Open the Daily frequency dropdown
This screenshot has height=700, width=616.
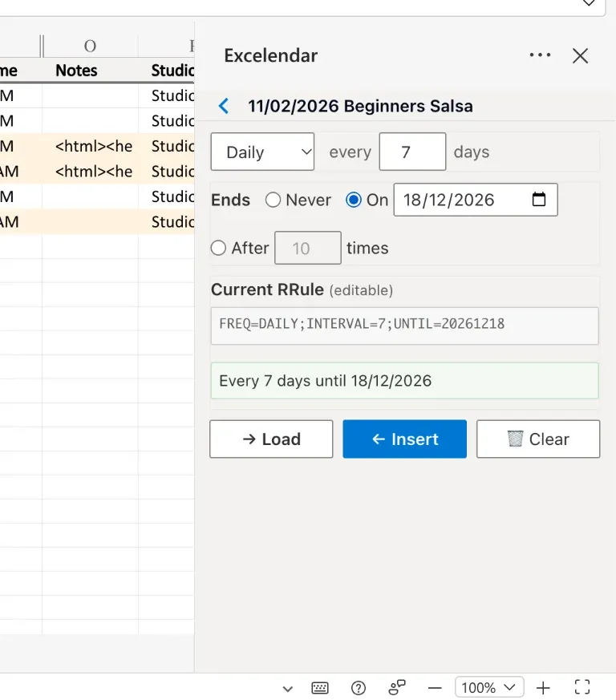262,152
